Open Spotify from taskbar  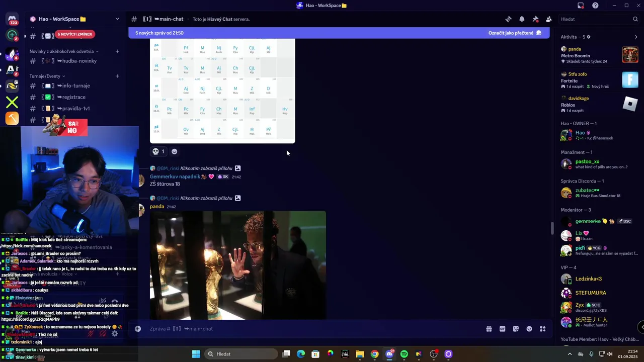coord(404,354)
